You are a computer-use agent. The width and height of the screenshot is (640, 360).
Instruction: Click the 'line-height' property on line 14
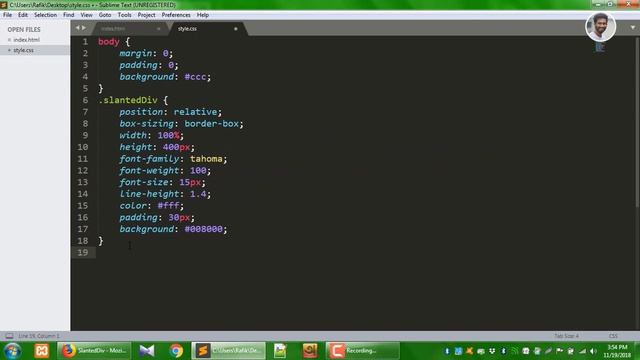(x=149, y=194)
